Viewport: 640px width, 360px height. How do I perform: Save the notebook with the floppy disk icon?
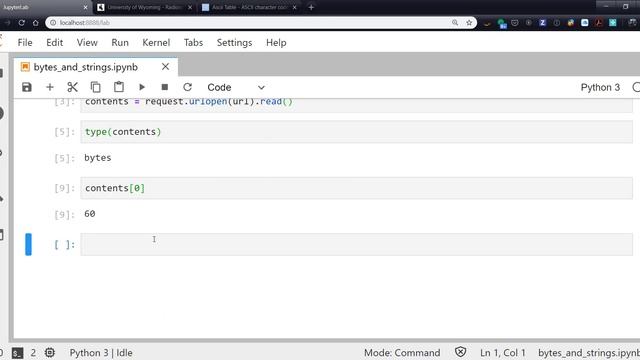(x=27, y=87)
